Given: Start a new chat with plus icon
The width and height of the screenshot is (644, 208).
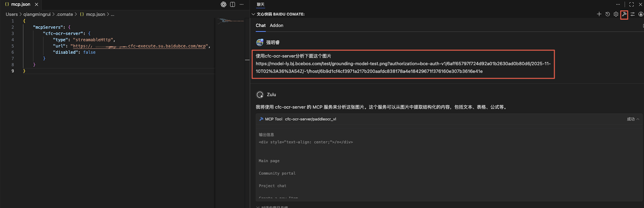Looking at the screenshot, I should pyautogui.click(x=599, y=14).
